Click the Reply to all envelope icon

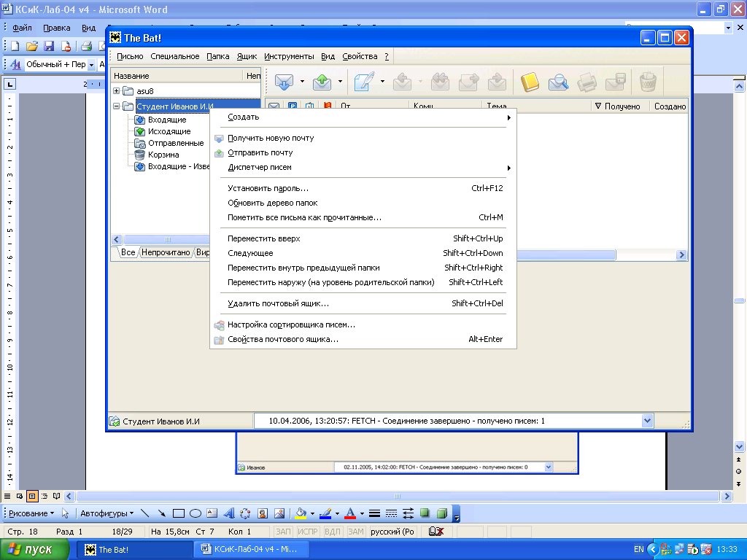pos(440,82)
